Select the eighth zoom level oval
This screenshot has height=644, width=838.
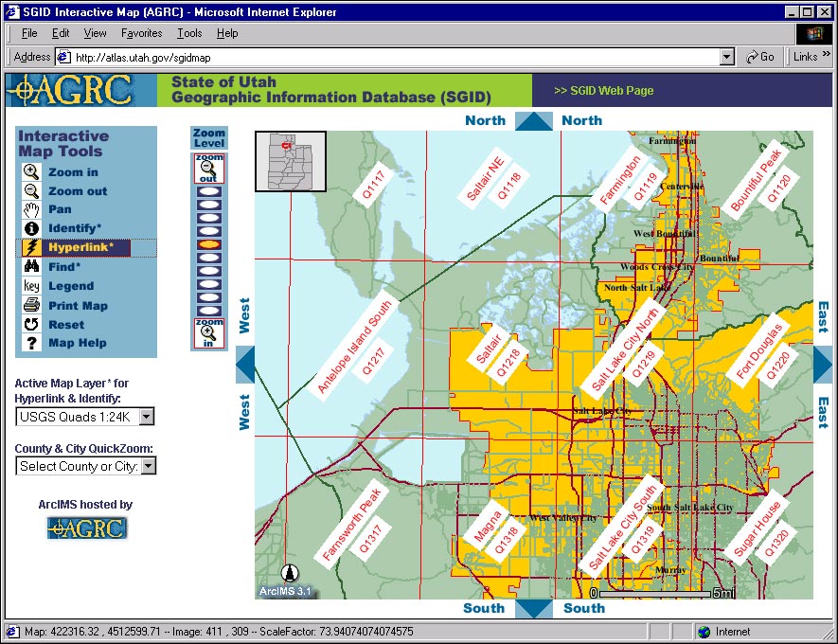pyautogui.click(x=209, y=284)
